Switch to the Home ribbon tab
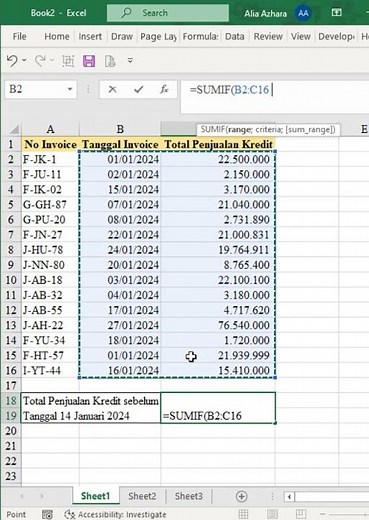369x520 pixels. click(57, 36)
